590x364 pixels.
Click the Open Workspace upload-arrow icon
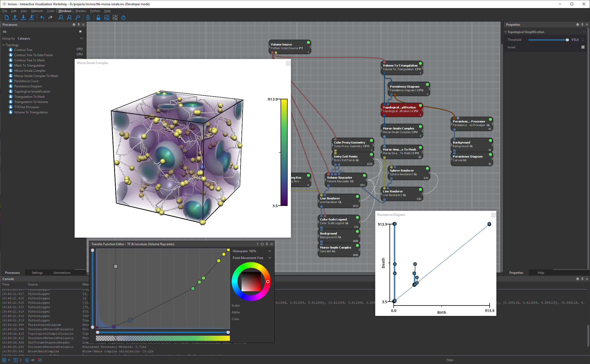pos(15,18)
